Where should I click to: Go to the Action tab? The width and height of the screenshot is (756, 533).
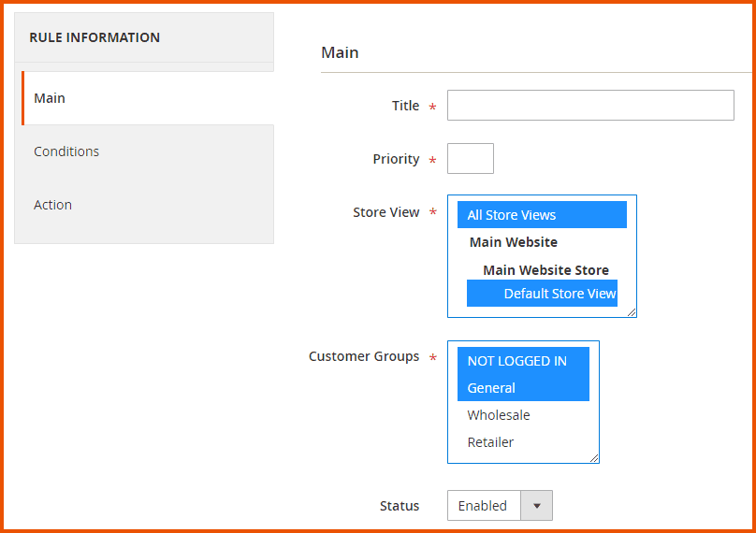click(x=52, y=205)
